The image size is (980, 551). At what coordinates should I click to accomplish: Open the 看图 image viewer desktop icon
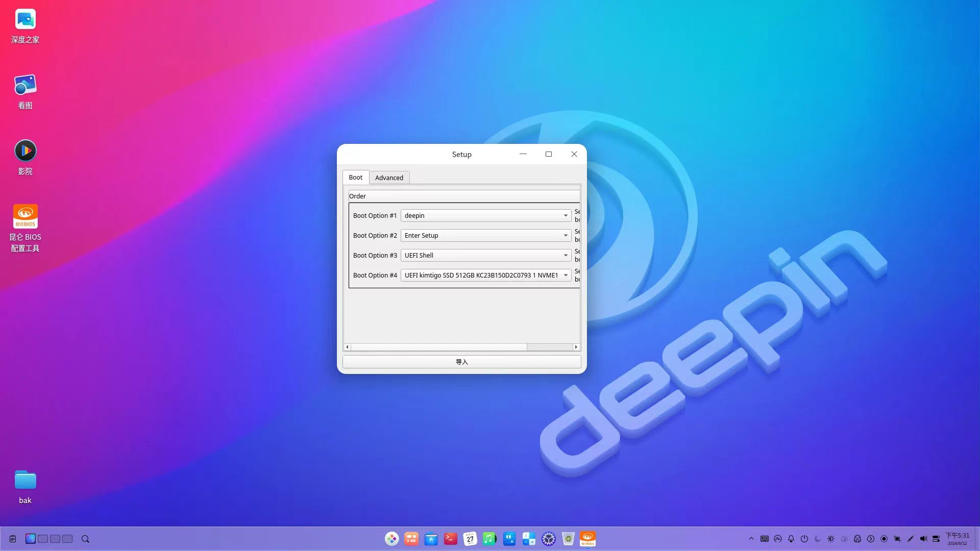coord(25,92)
